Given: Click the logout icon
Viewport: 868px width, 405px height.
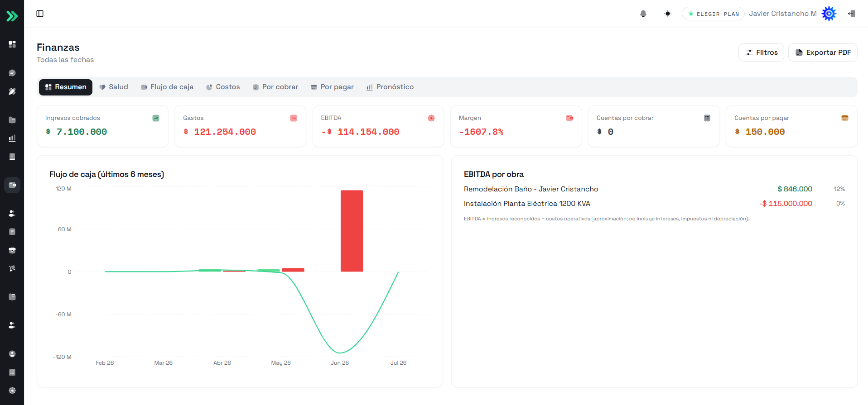Looking at the screenshot, I should [x=852, y=14].
